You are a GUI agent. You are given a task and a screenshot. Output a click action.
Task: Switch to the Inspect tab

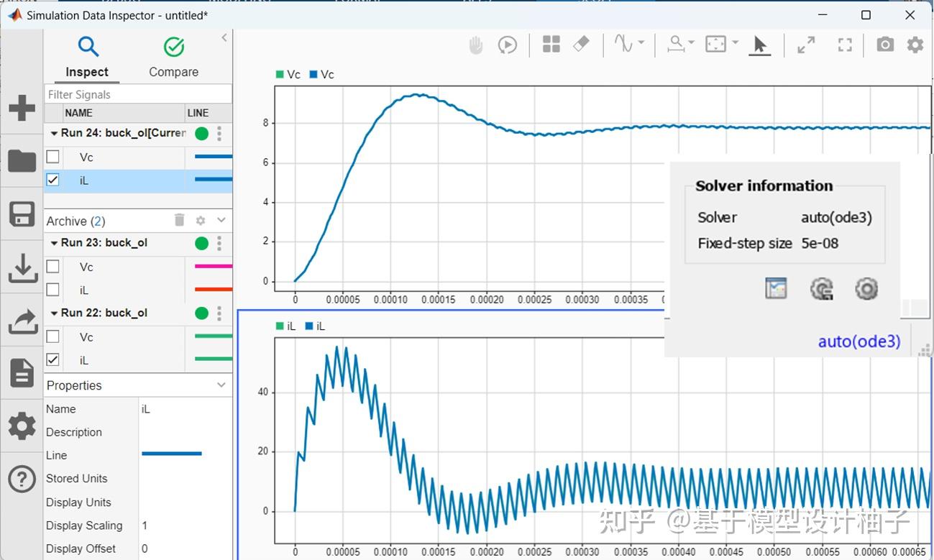click(x=87, y=58)
